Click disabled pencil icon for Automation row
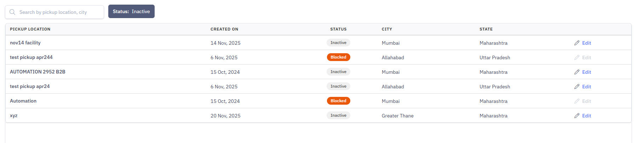Screen dimensions: 644x143 coord(577,101)
